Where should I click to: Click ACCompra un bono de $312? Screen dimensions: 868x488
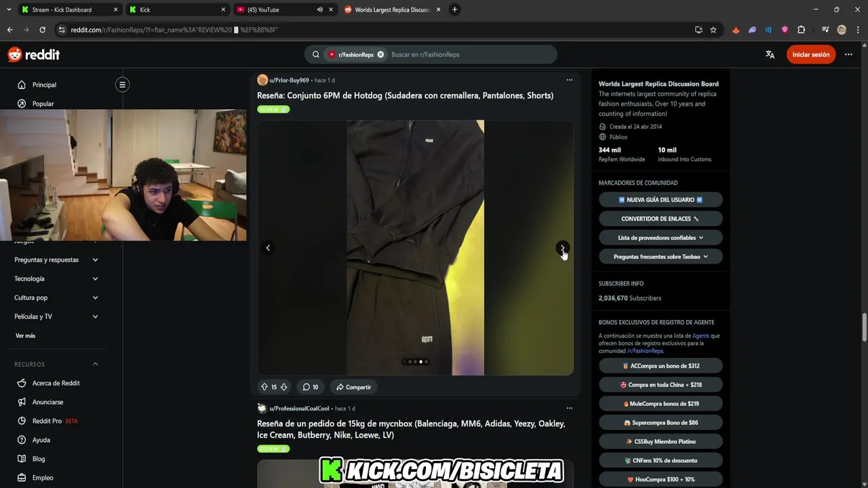660,366
